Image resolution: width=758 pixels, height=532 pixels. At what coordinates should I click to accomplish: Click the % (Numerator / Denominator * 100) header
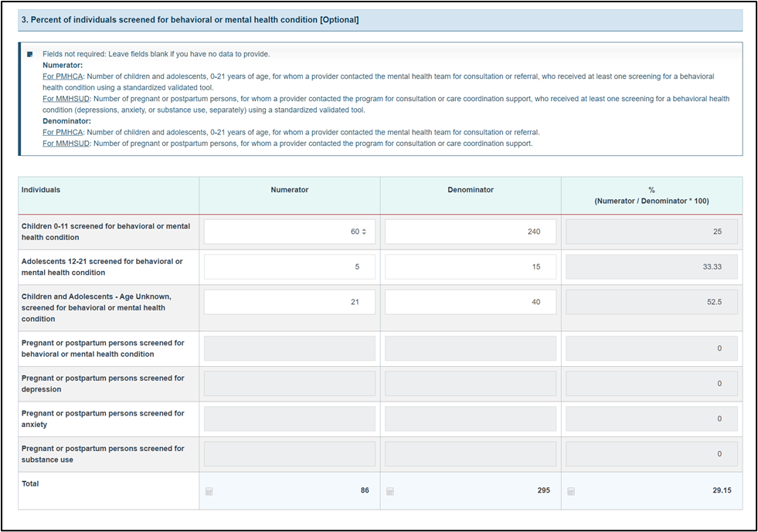[x=651, y=195]
